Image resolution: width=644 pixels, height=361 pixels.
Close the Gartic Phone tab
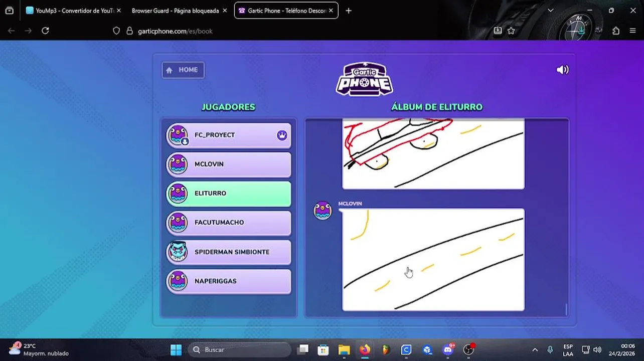(331, 11)
